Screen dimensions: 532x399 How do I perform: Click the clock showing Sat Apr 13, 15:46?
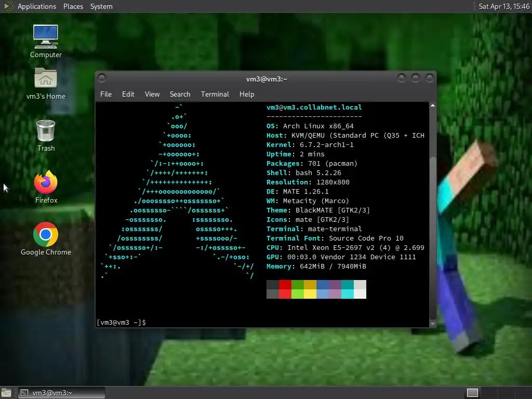[503, 6]
